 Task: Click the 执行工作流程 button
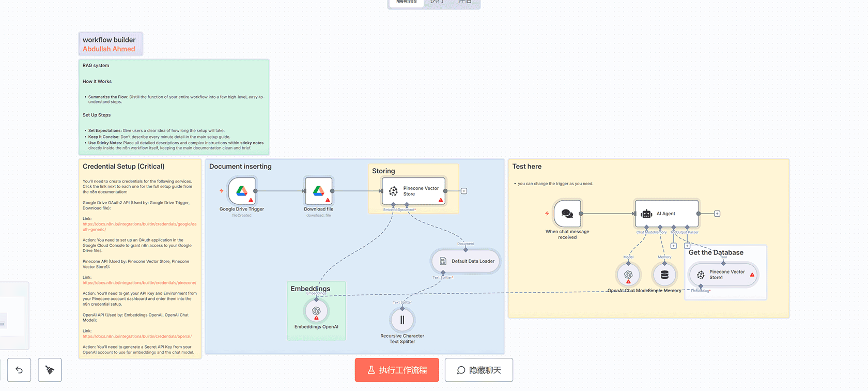pyautogui.click(x=397, y=370)
